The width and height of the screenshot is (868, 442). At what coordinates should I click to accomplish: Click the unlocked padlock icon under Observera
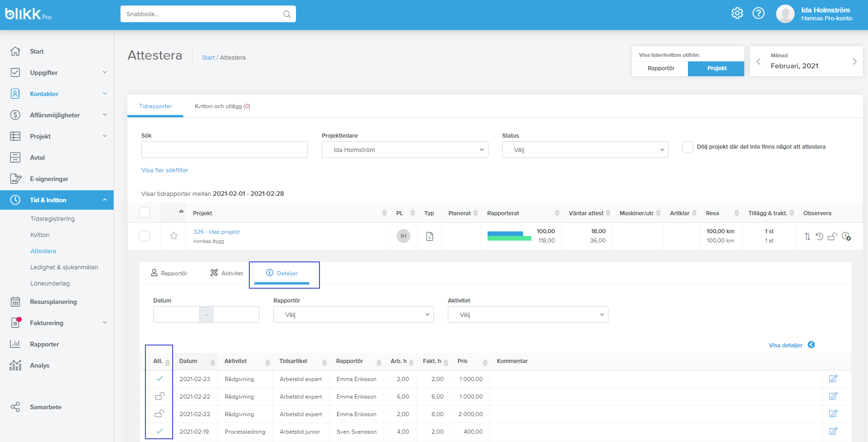pos(832,236)
